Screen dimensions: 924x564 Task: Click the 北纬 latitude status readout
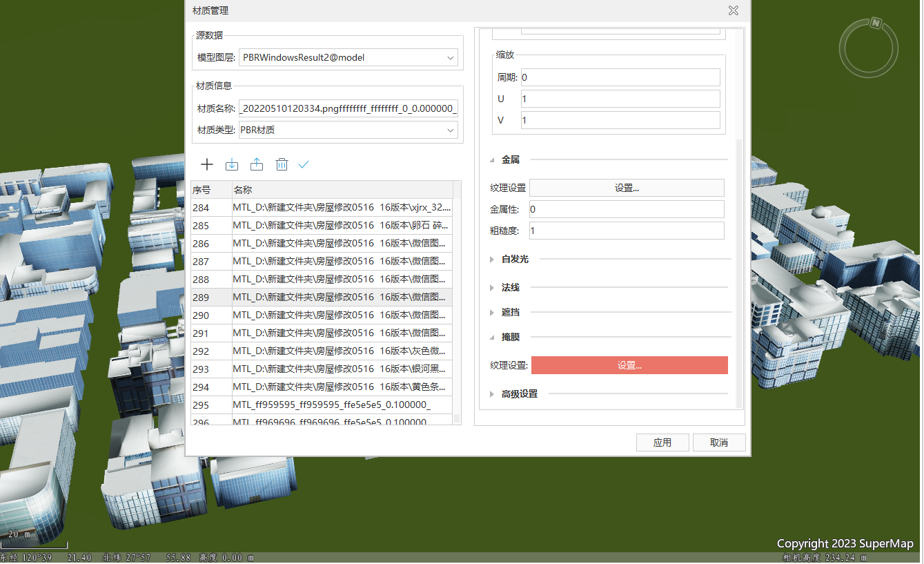click(x=147, y=558)
